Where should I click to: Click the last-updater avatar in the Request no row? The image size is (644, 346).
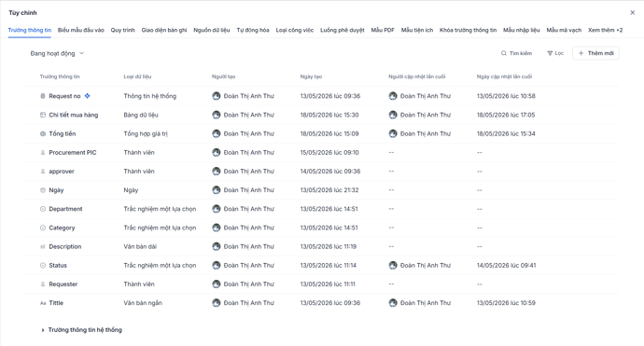pos(393,96)
